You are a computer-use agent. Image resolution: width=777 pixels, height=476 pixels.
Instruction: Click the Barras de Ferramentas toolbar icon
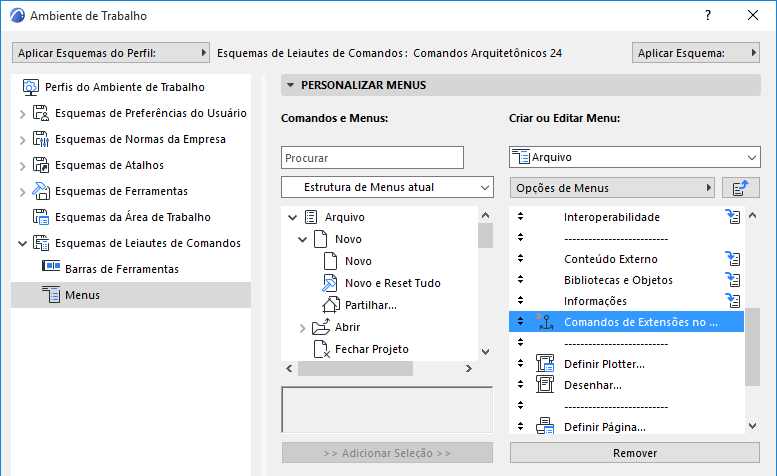click(50, 268)
